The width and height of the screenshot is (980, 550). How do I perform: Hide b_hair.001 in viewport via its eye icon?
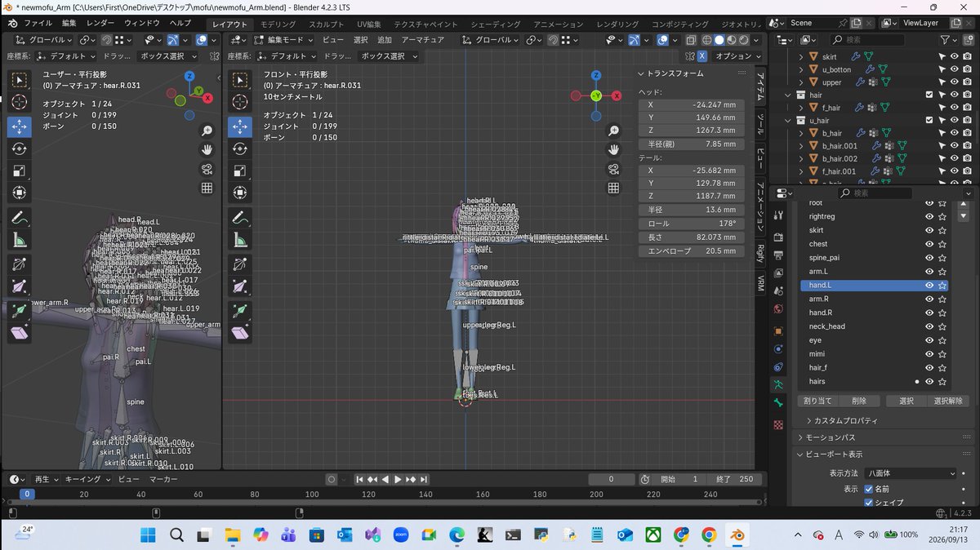[x=954, y=145]
